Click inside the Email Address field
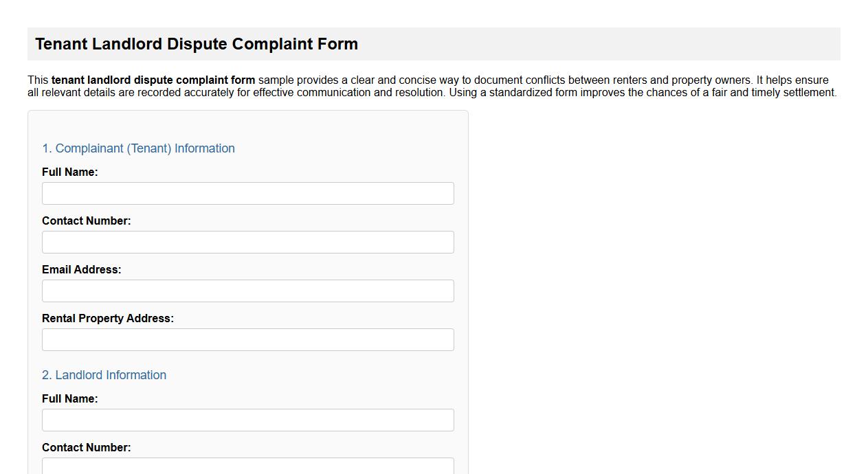The height and width of the screenshot is (474, 868). coord(247,291)
